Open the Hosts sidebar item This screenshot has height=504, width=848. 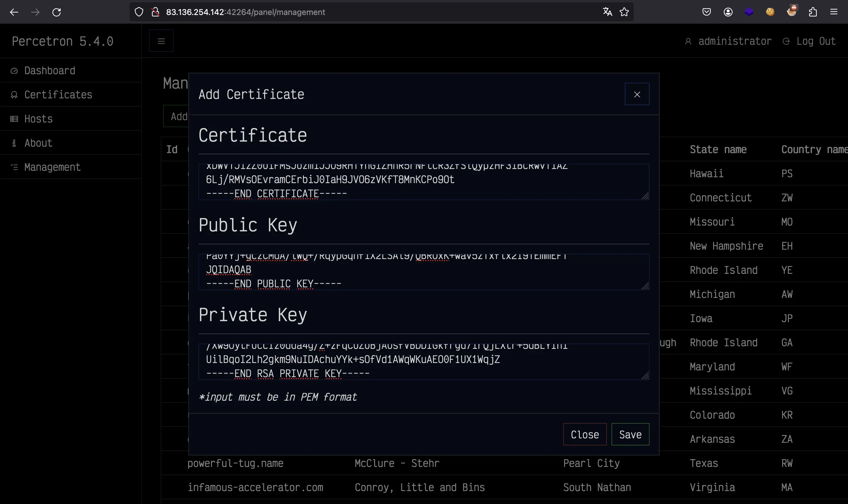pos(38,119)
